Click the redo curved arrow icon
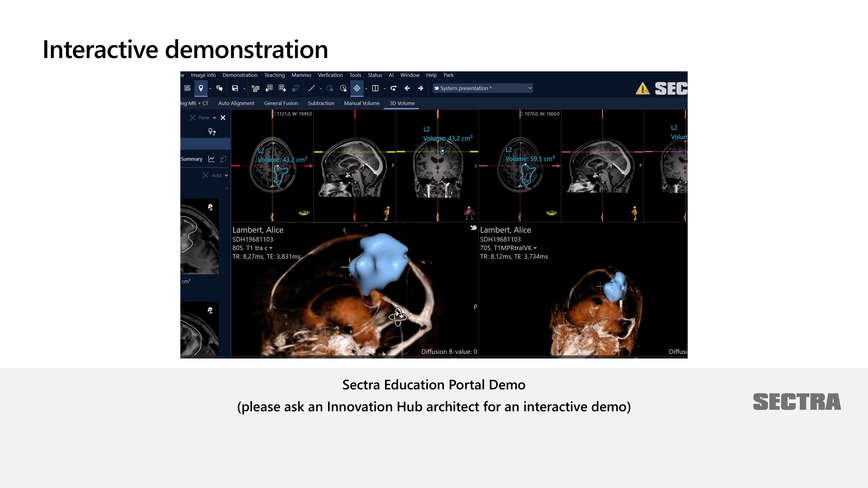The image size is (868, 488). 393,88
